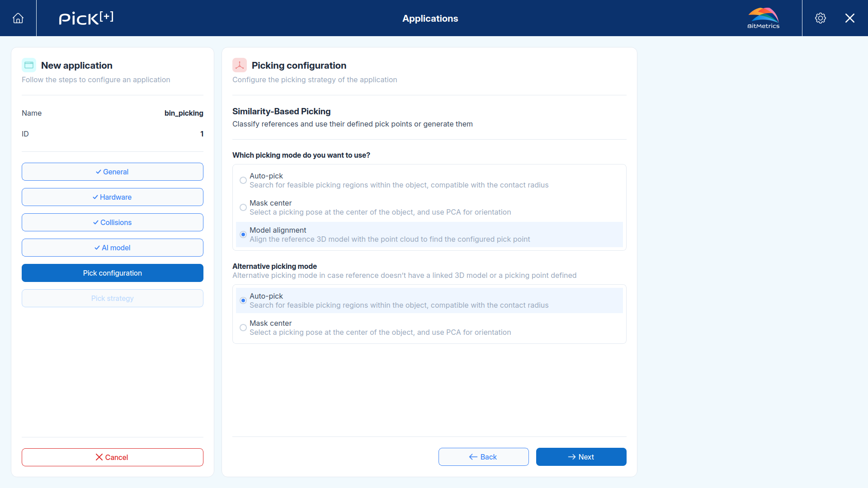
Task: Go to the home screen icon
Action: tap(18, 18)
